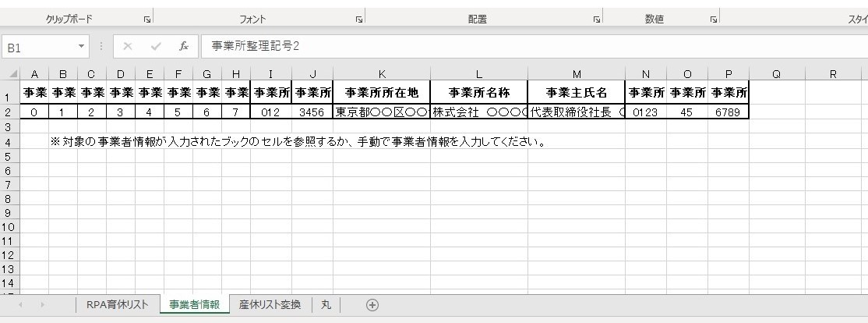
Task: Open the 数値 format dialog launcher
Action: click(x=713, y=20)
